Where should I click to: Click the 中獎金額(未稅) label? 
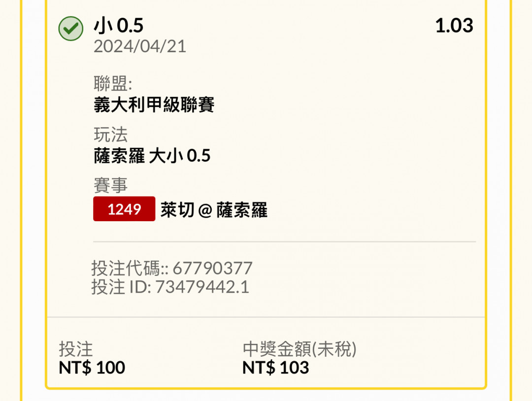coord(299,349)
